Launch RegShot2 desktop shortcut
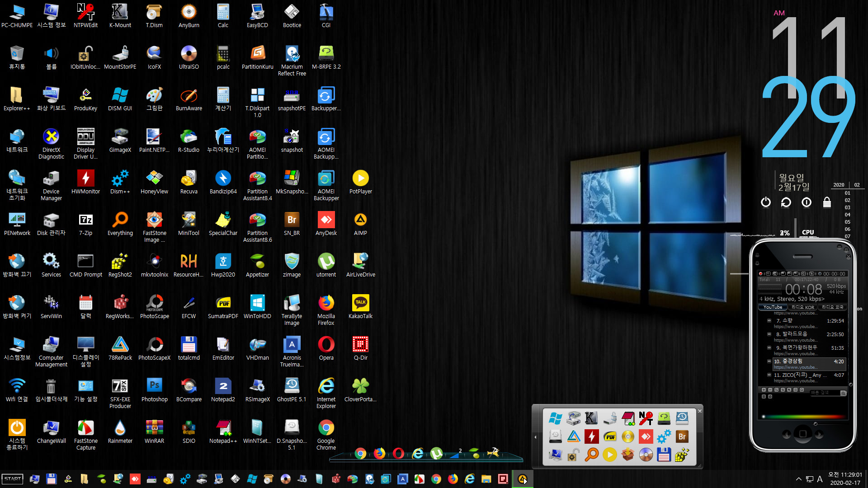Image resolution: width=868 pixels, height=488 pixels. coord(120,265)
